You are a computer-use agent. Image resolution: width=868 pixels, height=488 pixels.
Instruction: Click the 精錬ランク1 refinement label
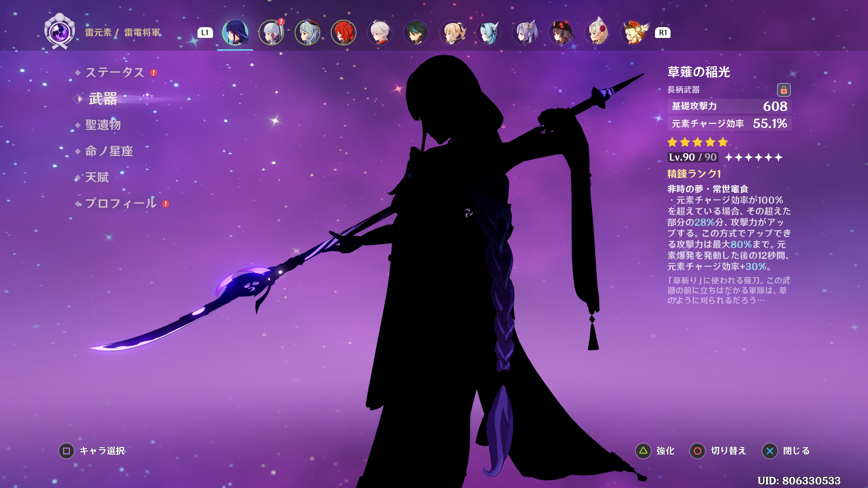click(694, 174)
